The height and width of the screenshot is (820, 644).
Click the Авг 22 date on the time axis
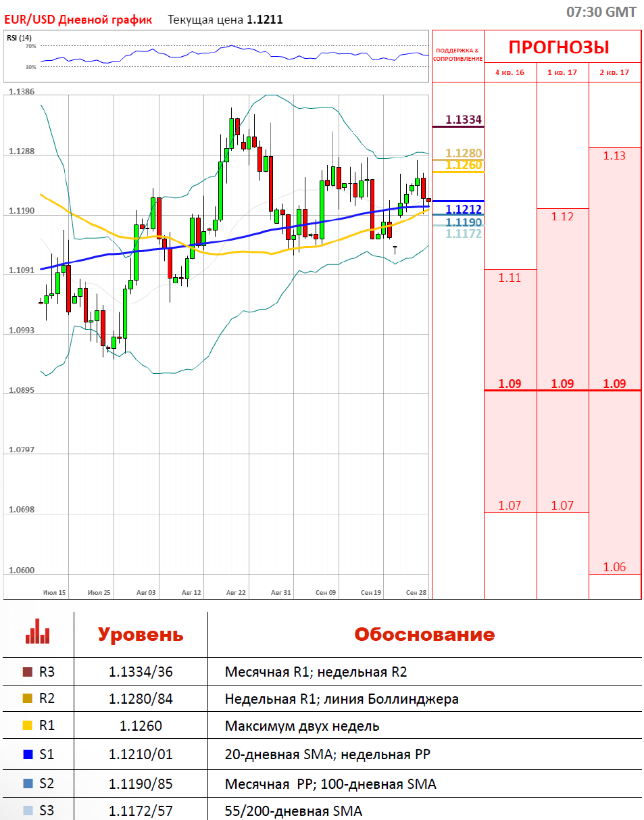[236, 592]
